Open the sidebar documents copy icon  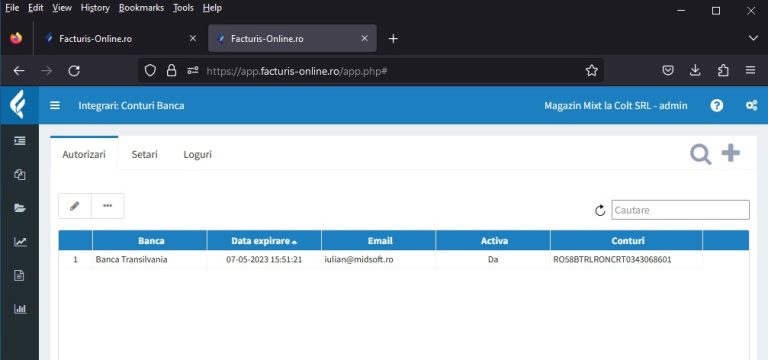[20, 175]
